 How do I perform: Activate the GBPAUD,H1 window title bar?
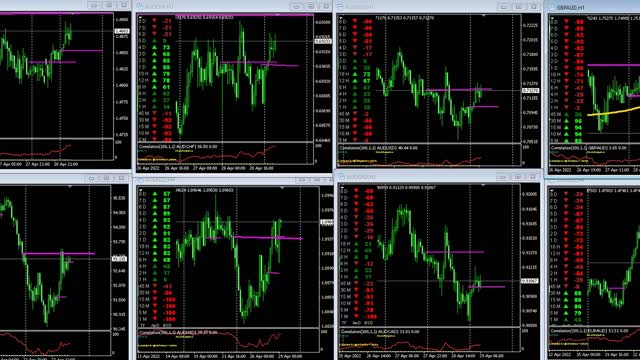tap(594, 7)
